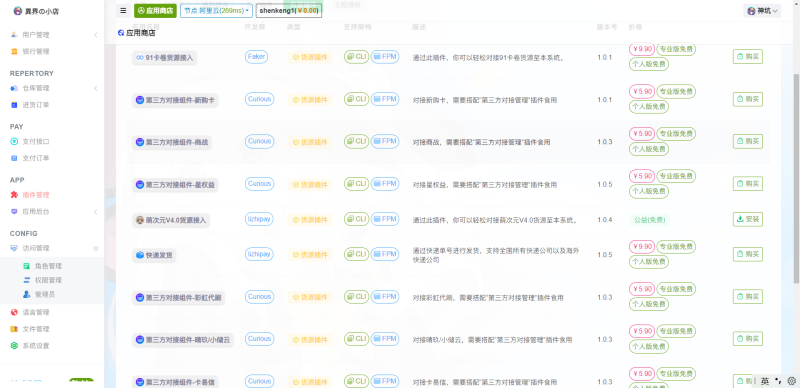Expand the 用户管理 chevron arrow

pyautogui.click(x=95, y=35)
